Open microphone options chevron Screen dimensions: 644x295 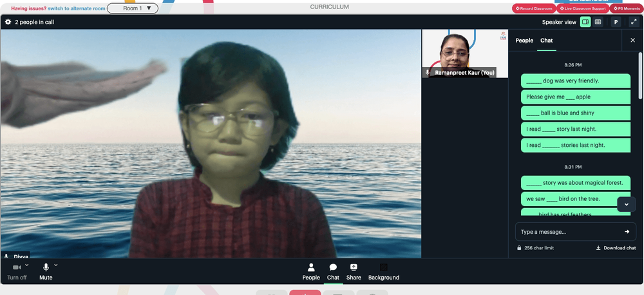pyautogui.click(x=56, y=265)
